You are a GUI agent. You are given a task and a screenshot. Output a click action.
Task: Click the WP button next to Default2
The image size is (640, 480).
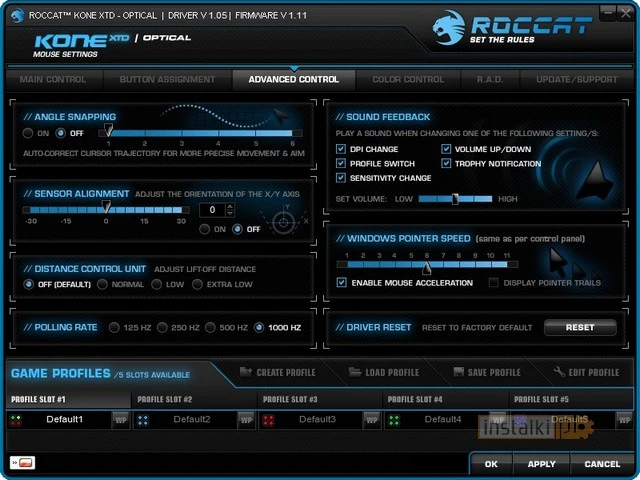246,420
